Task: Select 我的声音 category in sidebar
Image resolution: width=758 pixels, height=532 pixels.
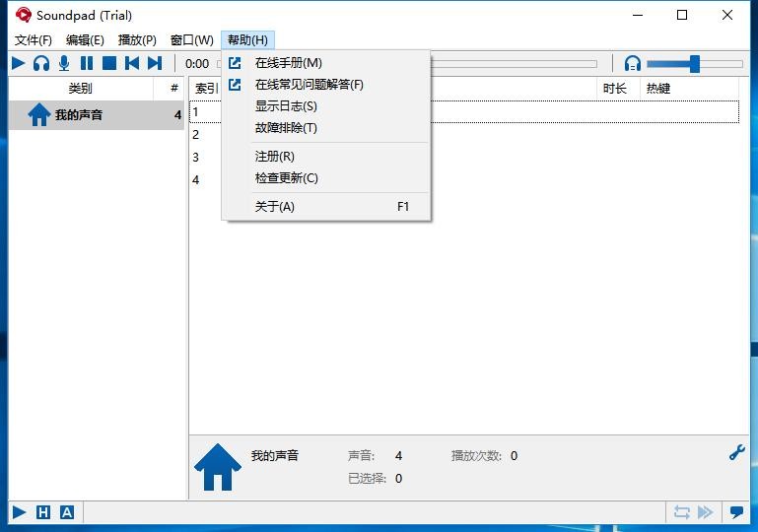Action: pyautogui.click(x=97, y=115)
